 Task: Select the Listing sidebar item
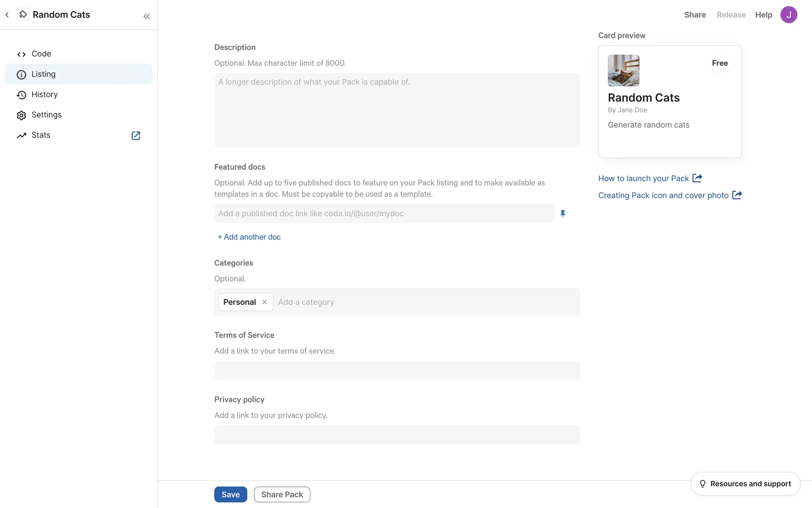coord(43,74)
